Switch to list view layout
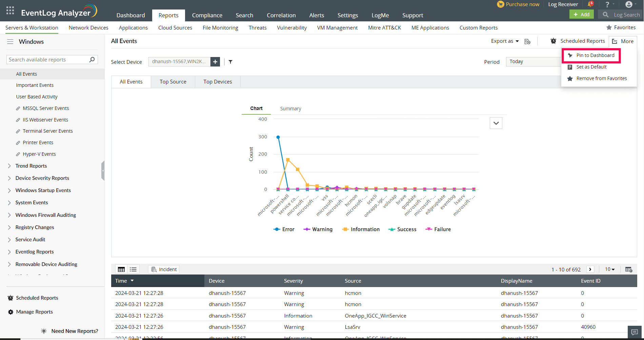This screenshot has width=644, height=340. coord(133,269)
